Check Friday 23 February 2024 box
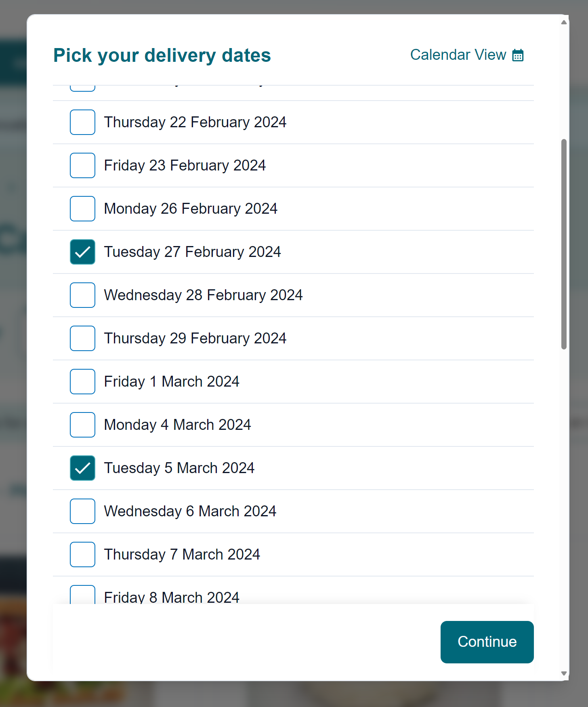 (82, 165)
